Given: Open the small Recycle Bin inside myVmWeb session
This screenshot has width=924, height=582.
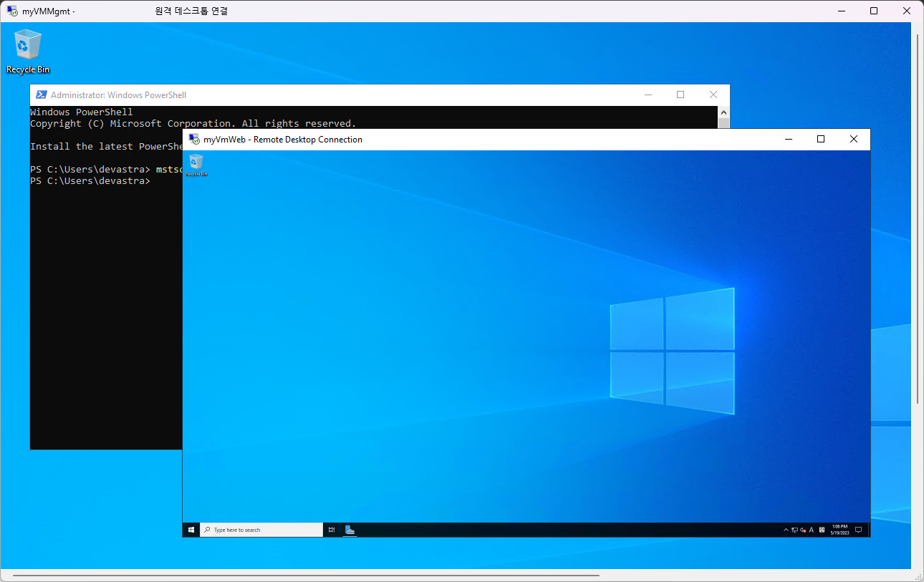Looking at the screenshot, I should click(196, 165).
